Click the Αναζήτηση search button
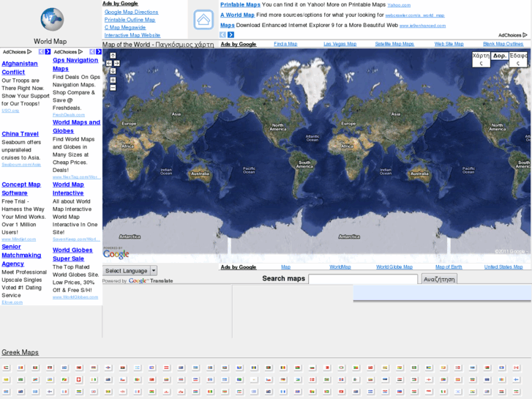Viewport: 532px width, 399px height. coord(439,279)
